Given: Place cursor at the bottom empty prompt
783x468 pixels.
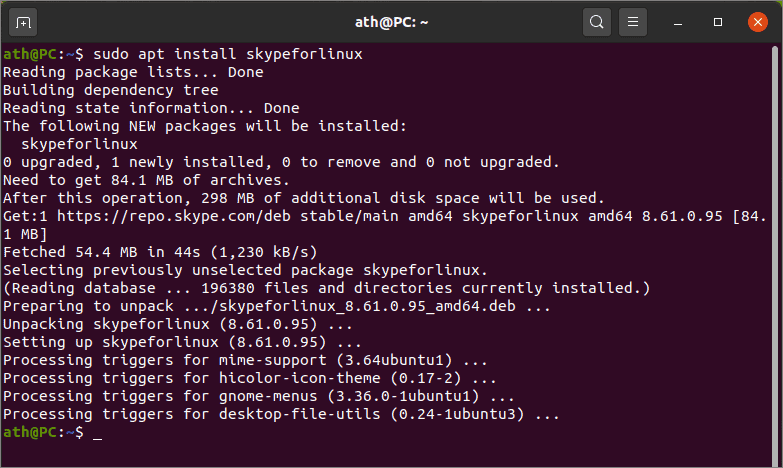Looking at the screenshot, I should 97,433.
